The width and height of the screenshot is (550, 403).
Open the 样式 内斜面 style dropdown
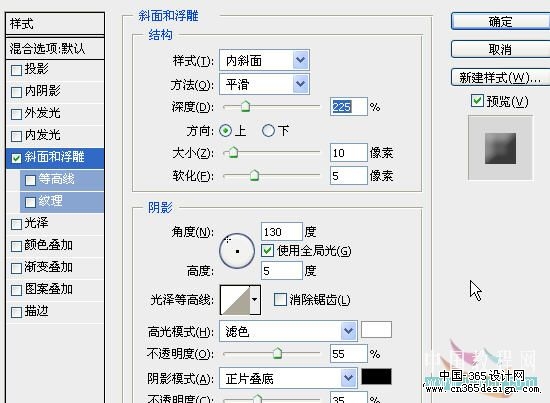pyautogui.click(x=264, y=60)
